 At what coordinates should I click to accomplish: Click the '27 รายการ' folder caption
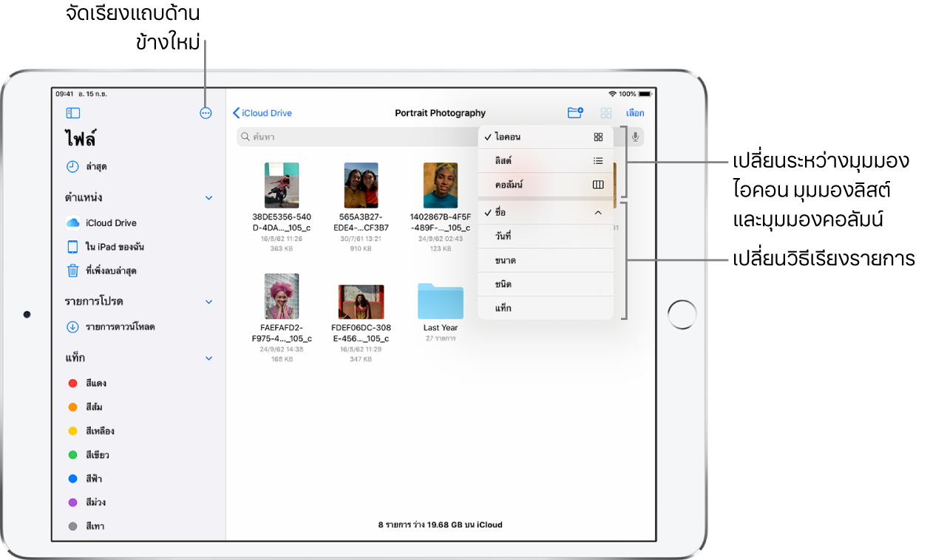click(x=441, y=338)
